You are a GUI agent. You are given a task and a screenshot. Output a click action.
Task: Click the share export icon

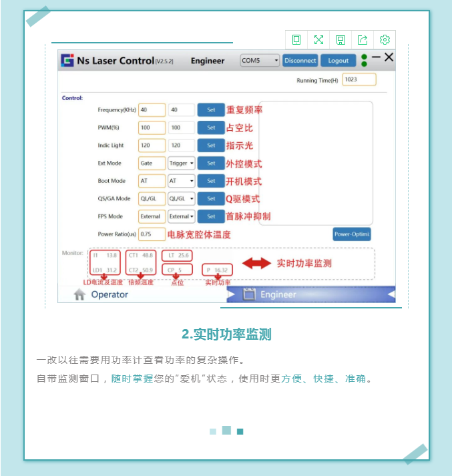[x=363, y=40]
